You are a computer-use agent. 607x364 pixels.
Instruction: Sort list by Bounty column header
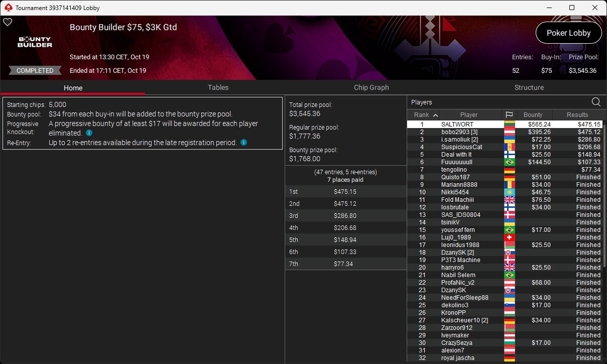point(533,114)
